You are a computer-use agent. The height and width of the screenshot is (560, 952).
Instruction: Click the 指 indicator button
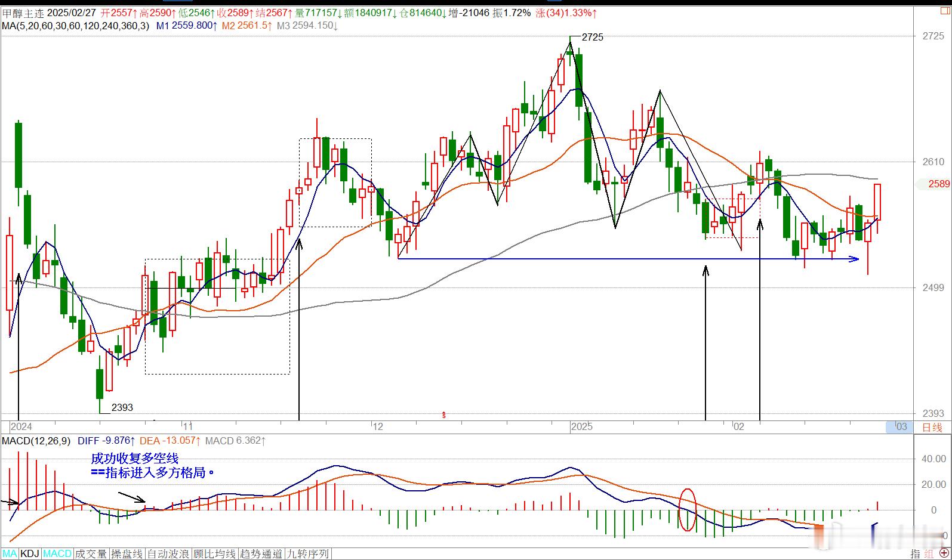pos(916,554)
